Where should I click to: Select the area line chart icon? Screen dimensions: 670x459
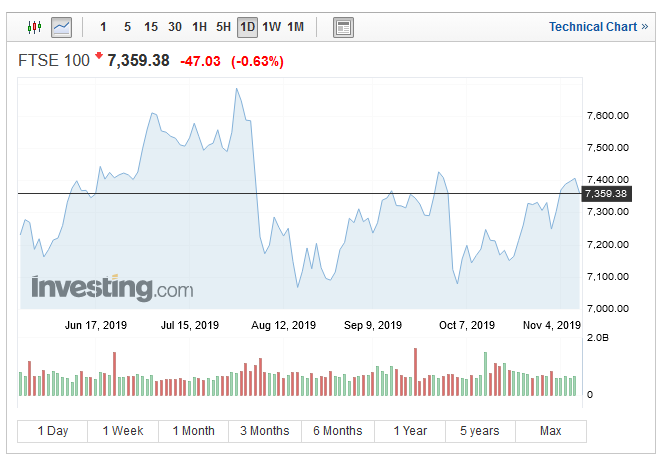[x=62, y=27]
